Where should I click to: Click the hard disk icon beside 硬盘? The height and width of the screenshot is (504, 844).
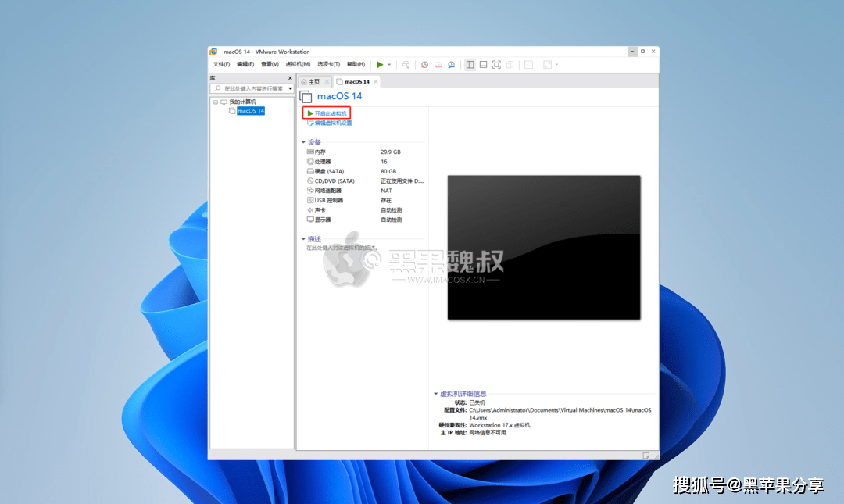(x=310, y=171)
